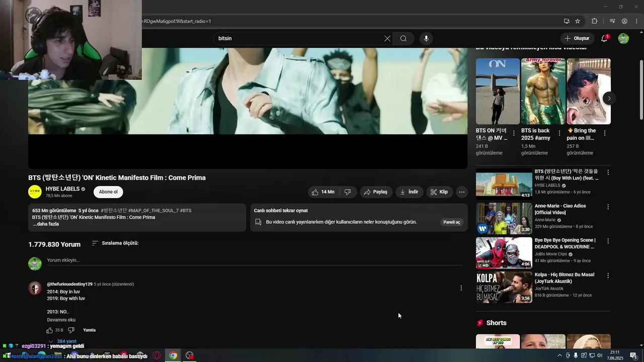This screenshot has height=362, width=644.
Task: Create a clip with the Klip button
Action: (439, 192)
